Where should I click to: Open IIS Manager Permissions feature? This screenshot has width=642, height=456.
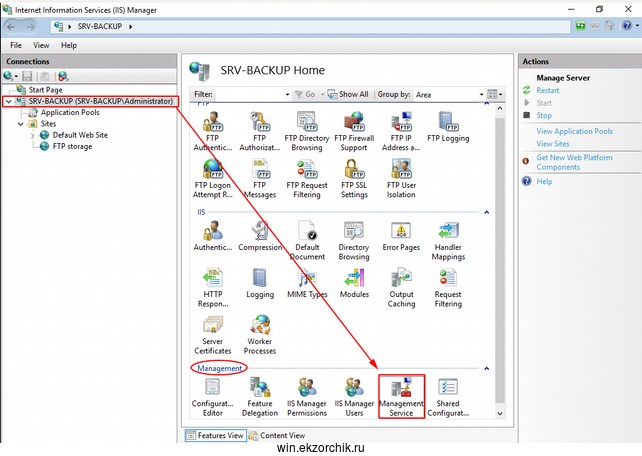307,397
